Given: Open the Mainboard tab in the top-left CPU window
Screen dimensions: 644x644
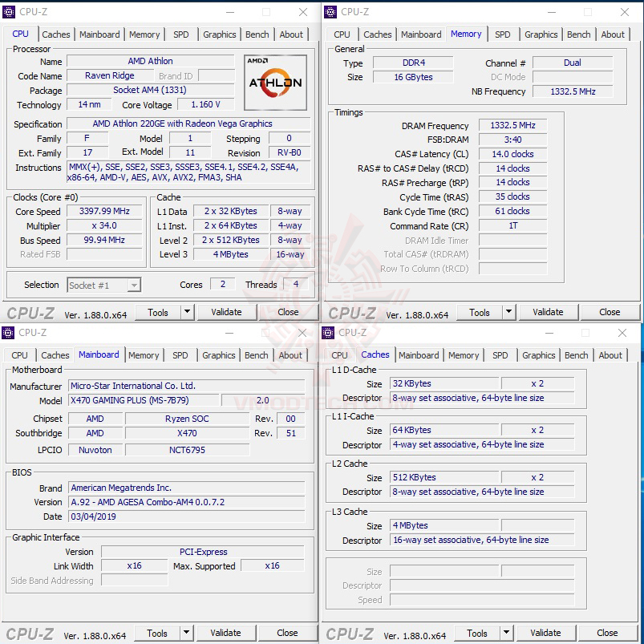Looking at the screenshot, I should coord(99,34).
